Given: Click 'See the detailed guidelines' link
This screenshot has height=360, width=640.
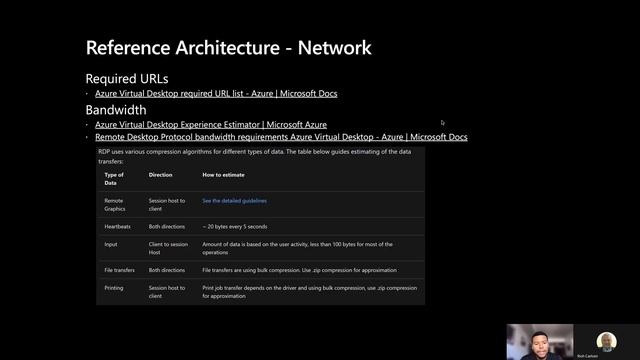Looking at the screenshot, I should coord(234,201).
